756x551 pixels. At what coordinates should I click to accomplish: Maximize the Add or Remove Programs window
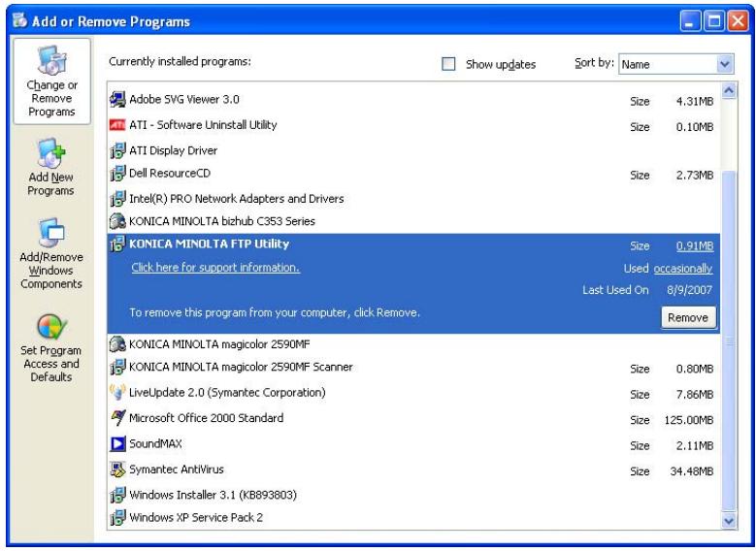[714, 21]
